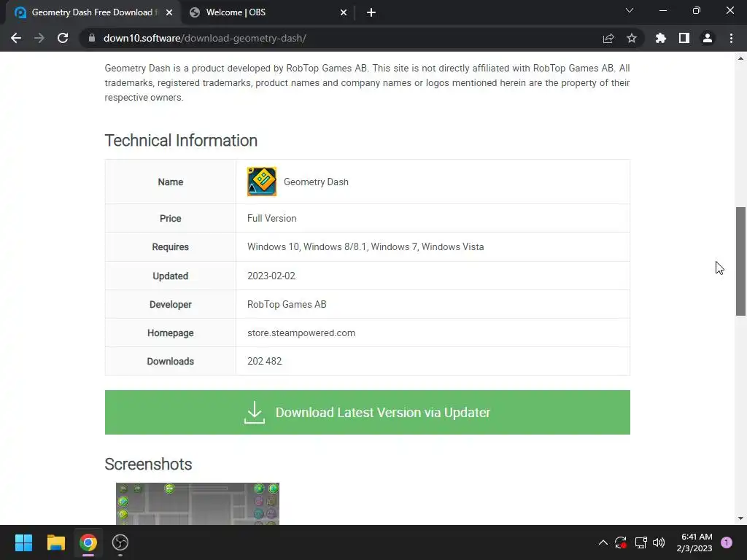Open a new browser tab

(x=371, y=12)
